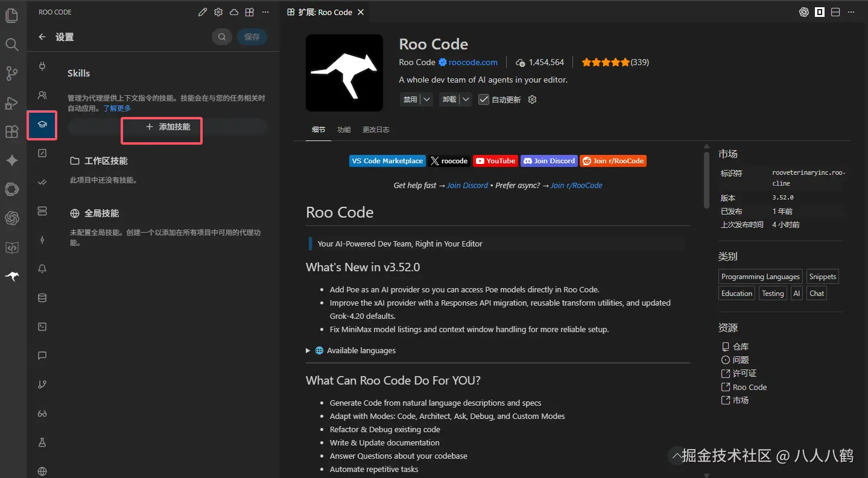The height and width of the screenshot is (478, 868).
Task: Click the 禁用 button
Action: (410, 99)
